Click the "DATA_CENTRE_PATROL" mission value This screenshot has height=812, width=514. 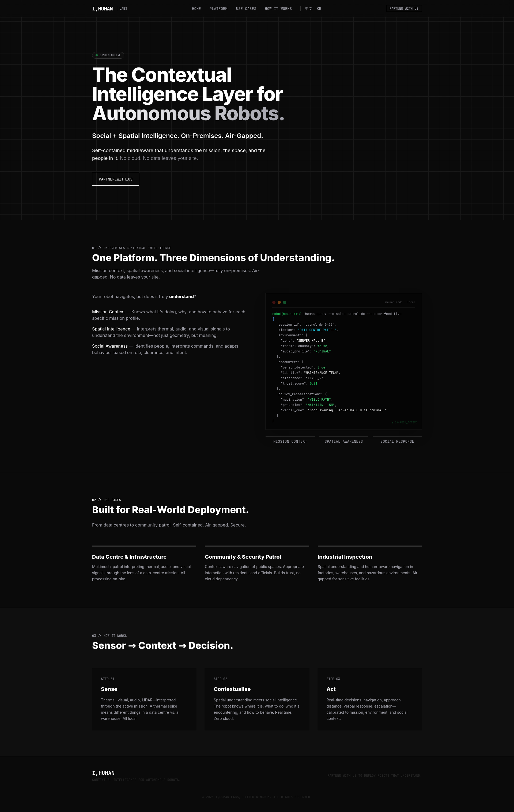pos(317,330)
